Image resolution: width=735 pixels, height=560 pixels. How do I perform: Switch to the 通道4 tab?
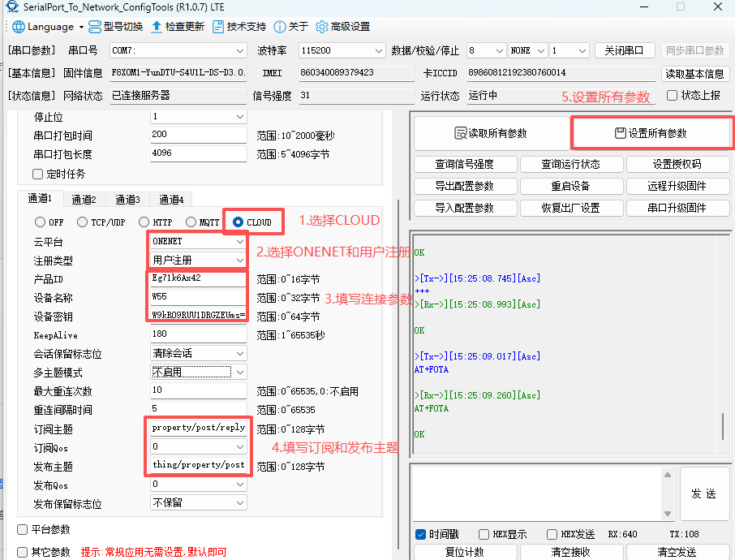[171, 200]
